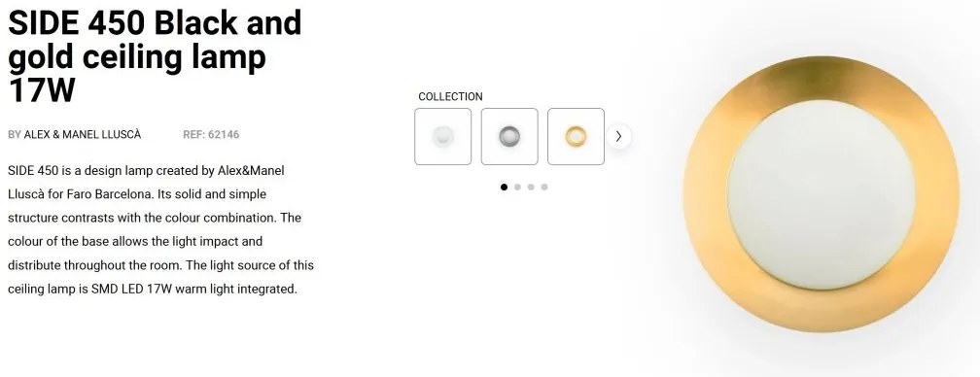Click "Alex&Manel" in the description text
This screenshot has width=980, height=377.
pos(251,170)
